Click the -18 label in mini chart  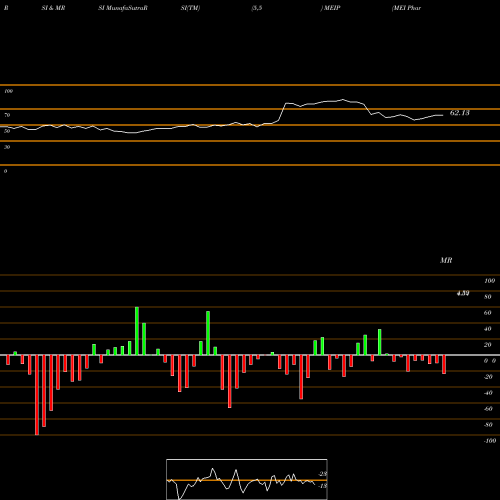click(322, 486)
